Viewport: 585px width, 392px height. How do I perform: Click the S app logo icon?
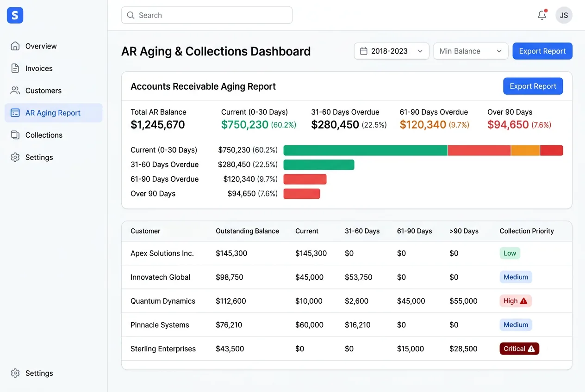[14, 15]
